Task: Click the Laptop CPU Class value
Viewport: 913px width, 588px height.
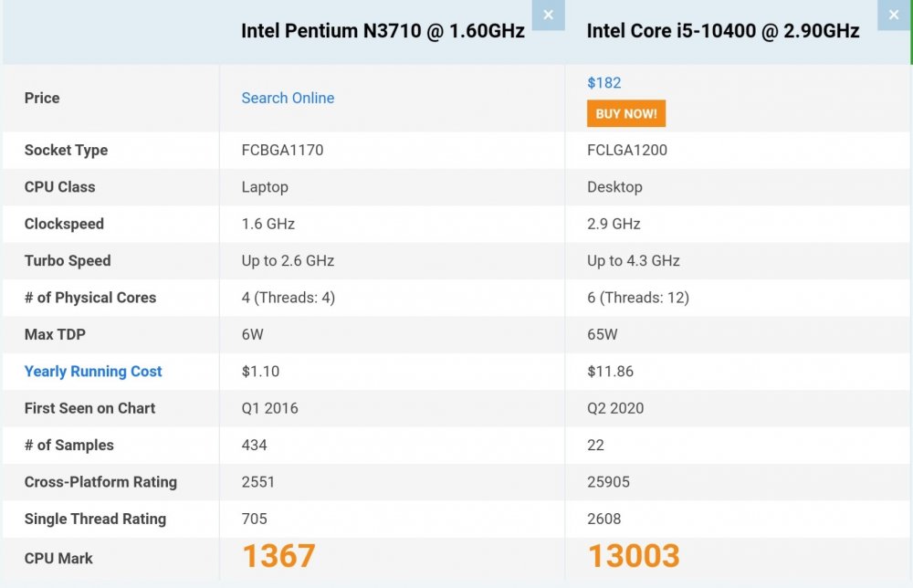Action: pos(265,187)
